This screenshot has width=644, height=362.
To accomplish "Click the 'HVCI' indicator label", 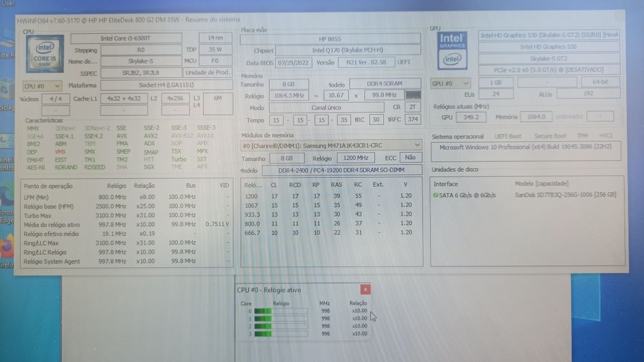I will tap(606, 135).
